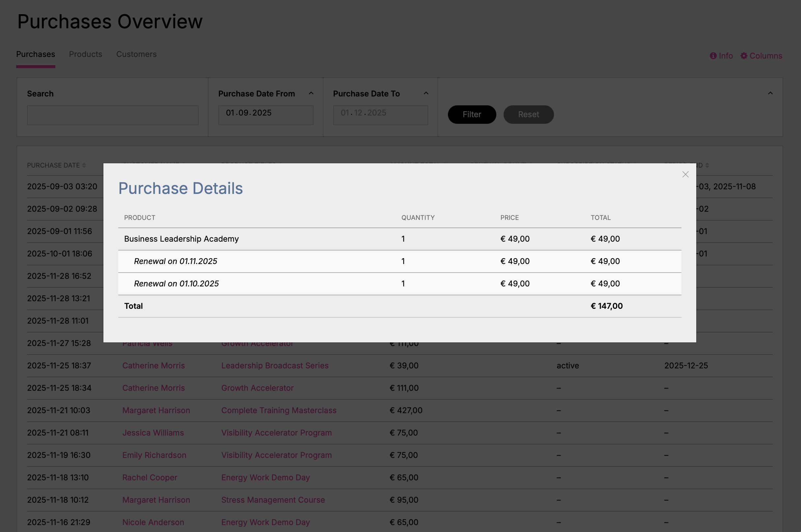Open Leadership Broadcast Series product link

pos(275,365)
